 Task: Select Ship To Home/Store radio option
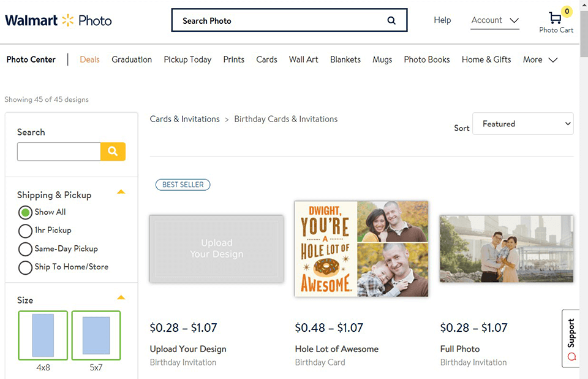coord(25,267)
